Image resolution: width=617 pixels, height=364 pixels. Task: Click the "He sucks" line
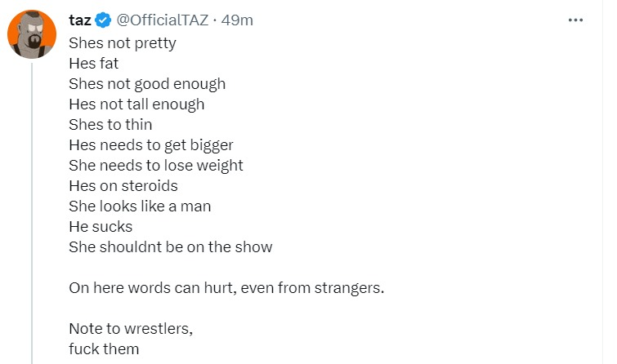101,226
